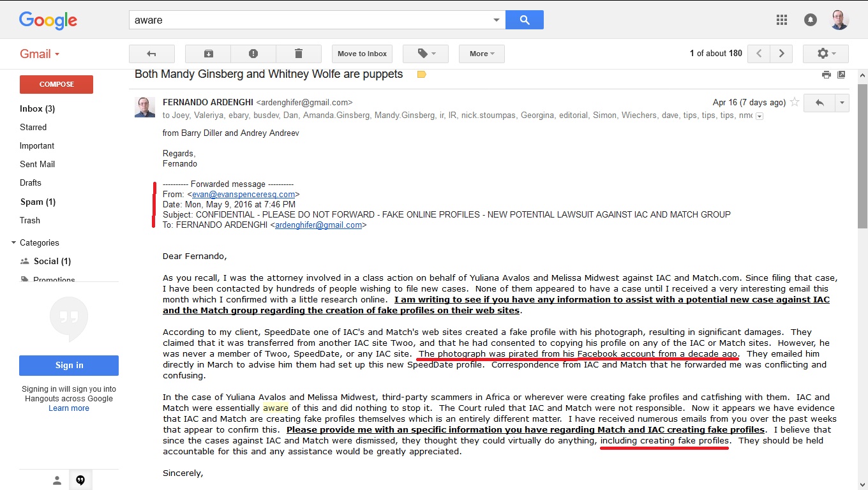
Task: Star the Apr 16 message
Action: (795, 102)
